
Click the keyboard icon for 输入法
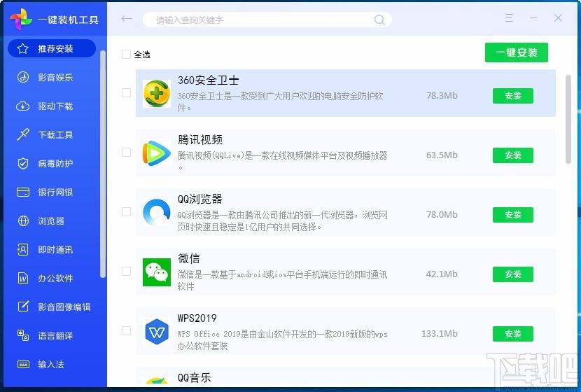click(x=23, y=364)
